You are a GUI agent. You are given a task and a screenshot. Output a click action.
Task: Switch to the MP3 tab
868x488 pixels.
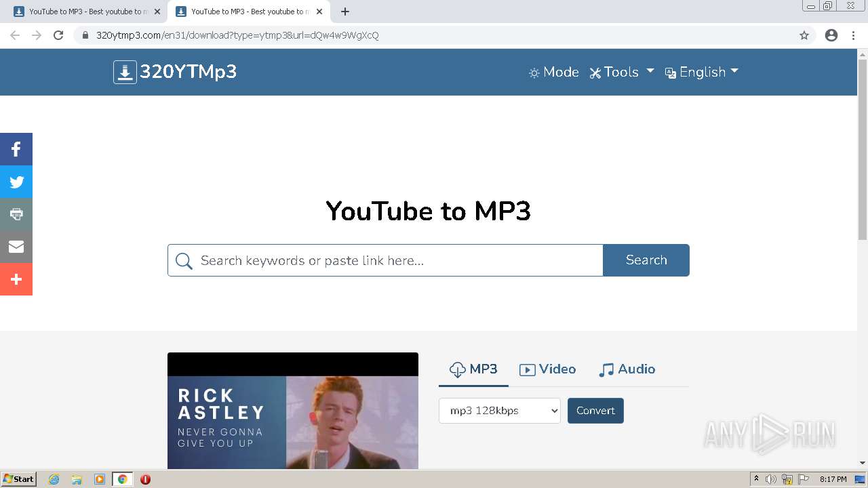473,369
